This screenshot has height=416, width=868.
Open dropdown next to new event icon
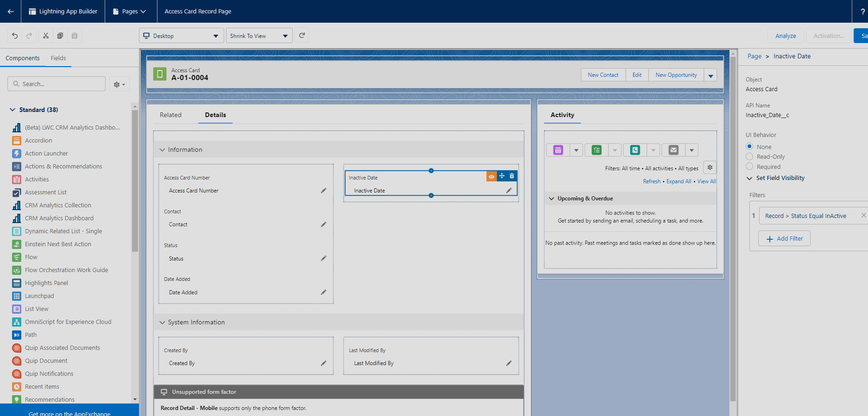click(x=576, y=150)
